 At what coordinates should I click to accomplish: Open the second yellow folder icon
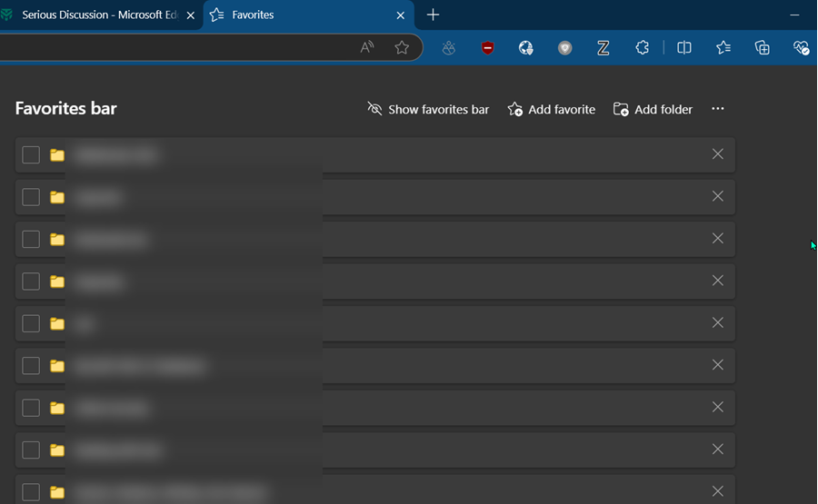tap(57, 197)
